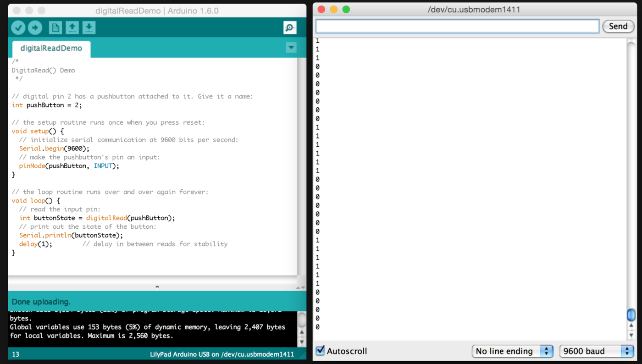Click the 'void setup() {' line
Screen dimensions: 642x364
38,131
